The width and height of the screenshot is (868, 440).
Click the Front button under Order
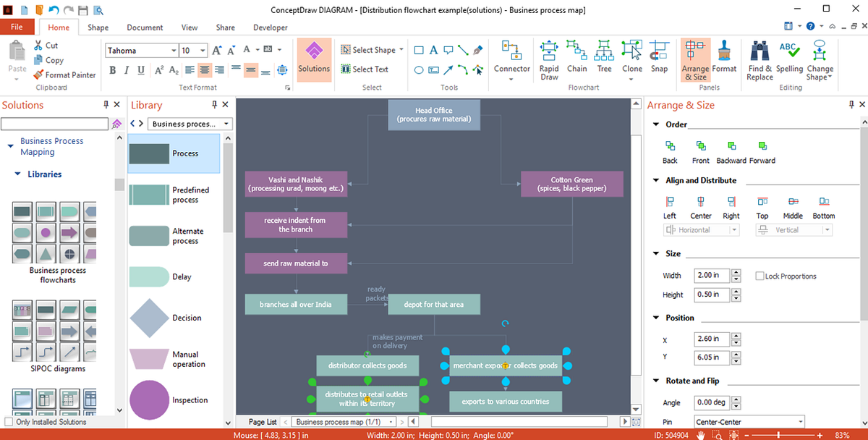(699, 151)
